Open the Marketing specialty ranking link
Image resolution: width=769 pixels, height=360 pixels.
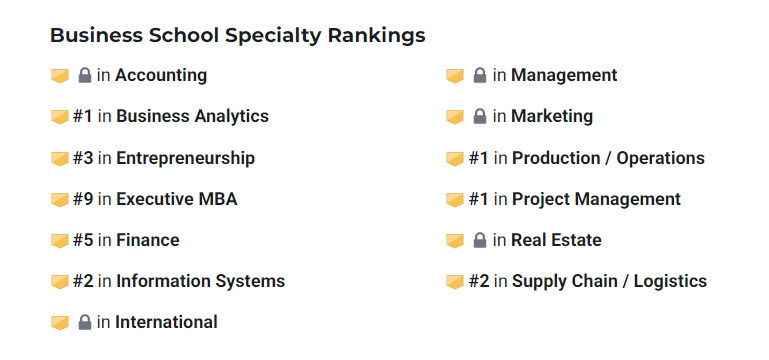[x=552, y=116]
